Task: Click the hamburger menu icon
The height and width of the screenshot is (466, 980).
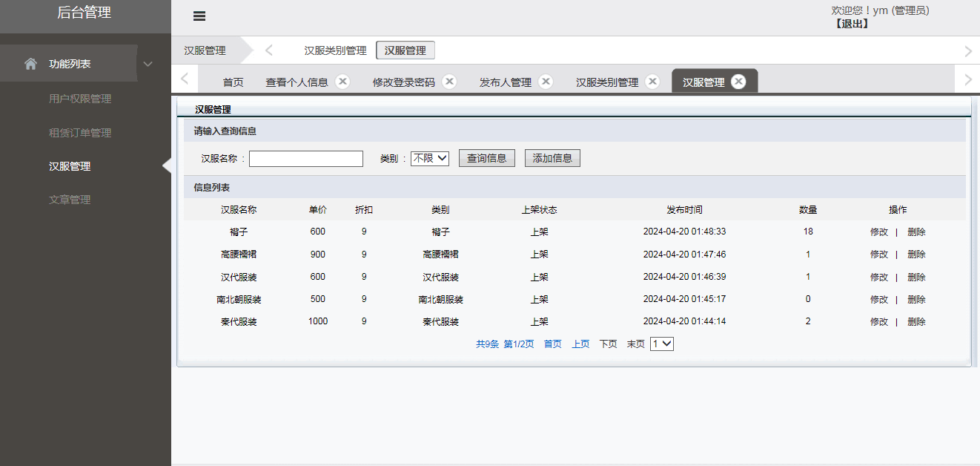Action: pos(199,16)
